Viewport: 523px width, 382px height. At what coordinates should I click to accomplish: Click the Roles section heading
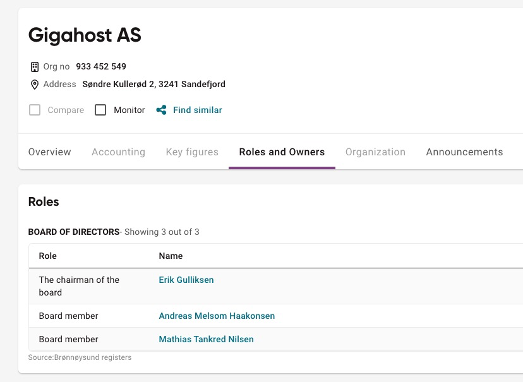click(44, 202)
